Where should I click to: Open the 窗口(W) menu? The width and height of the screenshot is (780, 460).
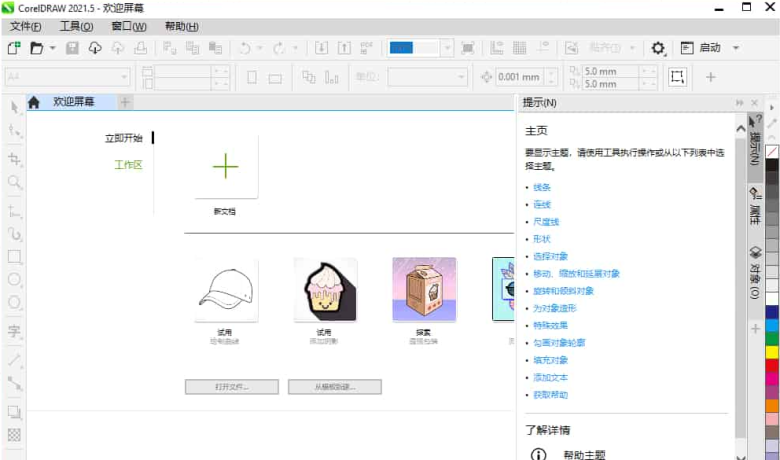pos(129,26)
